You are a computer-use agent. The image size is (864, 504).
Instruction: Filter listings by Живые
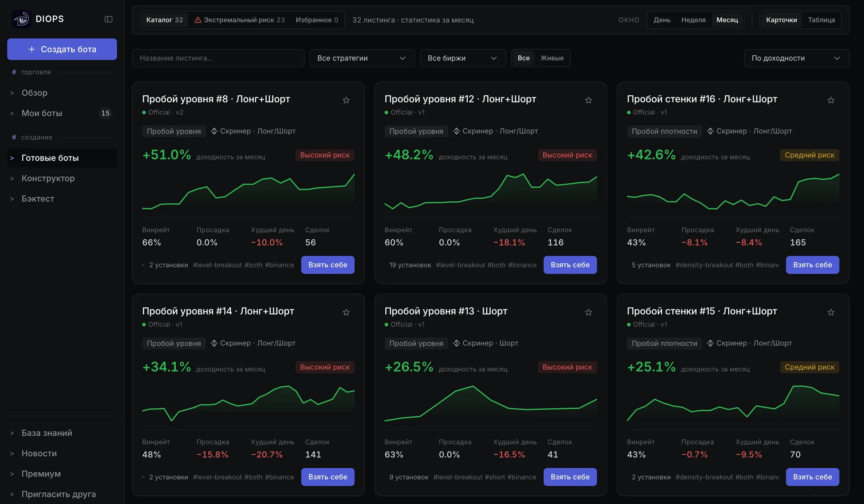pos(552,58)
